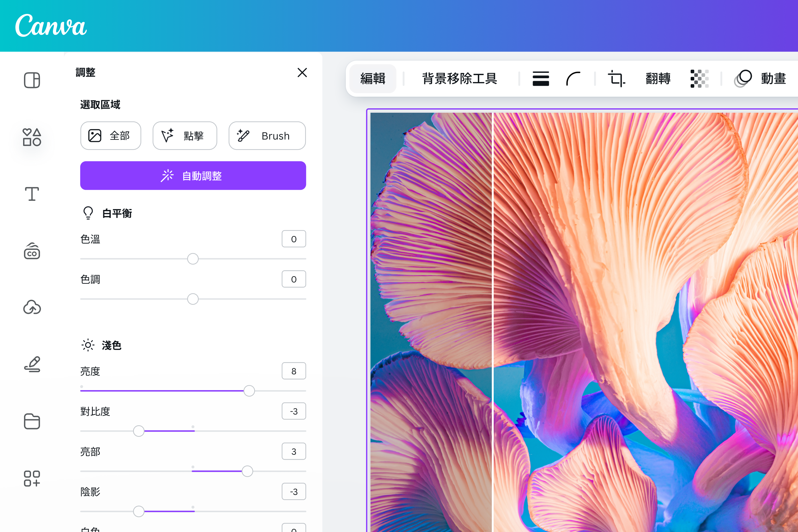Select the Text tool in sidebar
798x532 pixels.
pyautogui.click(x=32, y=194)
